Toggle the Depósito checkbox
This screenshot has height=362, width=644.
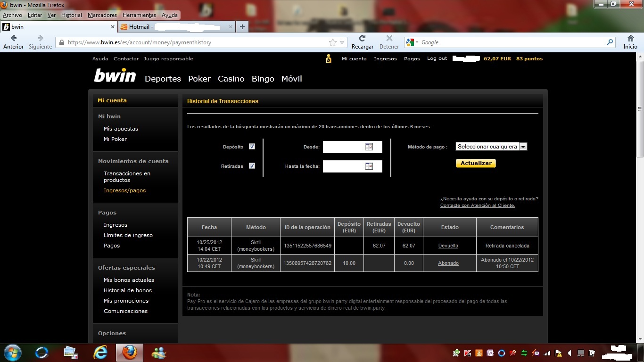click(252, 147)
